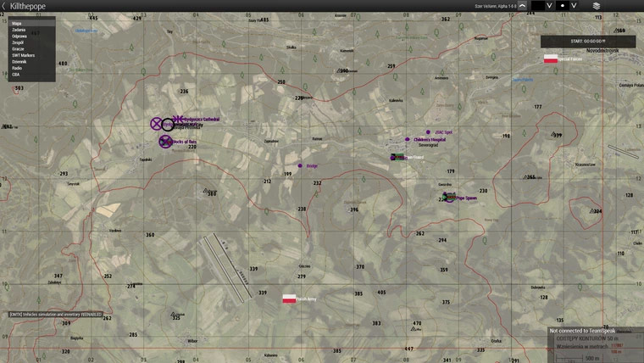
Task: Select the Mapa menu entry
Action: (17, 24)
